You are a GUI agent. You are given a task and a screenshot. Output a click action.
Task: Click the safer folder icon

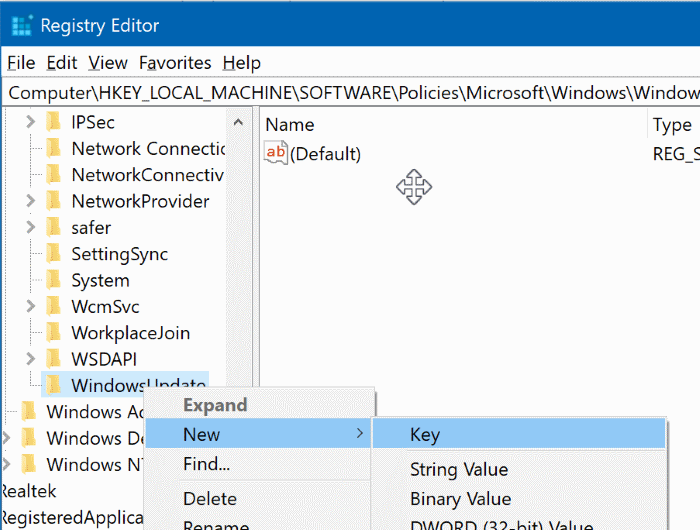pos(54,227)
